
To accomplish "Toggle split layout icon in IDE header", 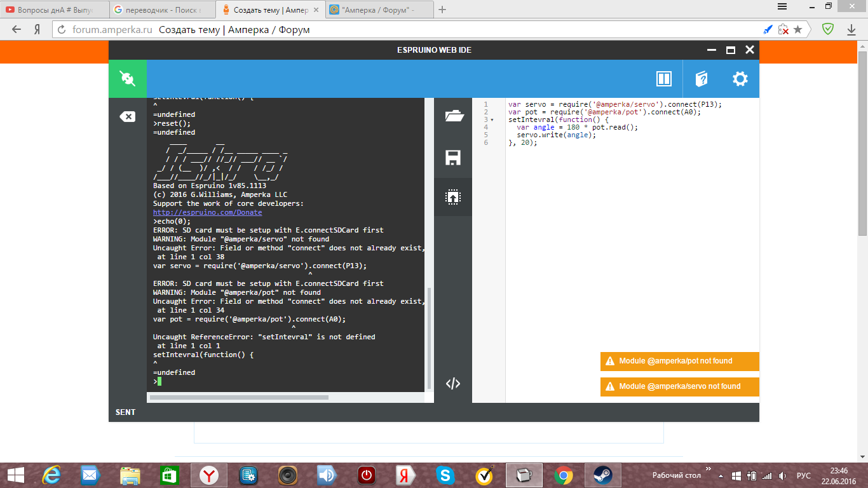I will (x=664, y=79).
